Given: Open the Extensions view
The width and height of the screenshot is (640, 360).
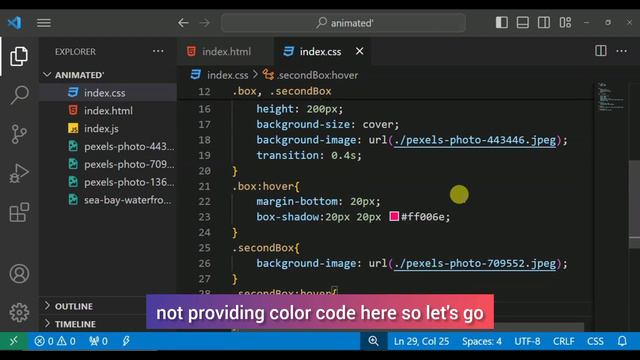Looking at the screenshot, I should pos(19,212).
